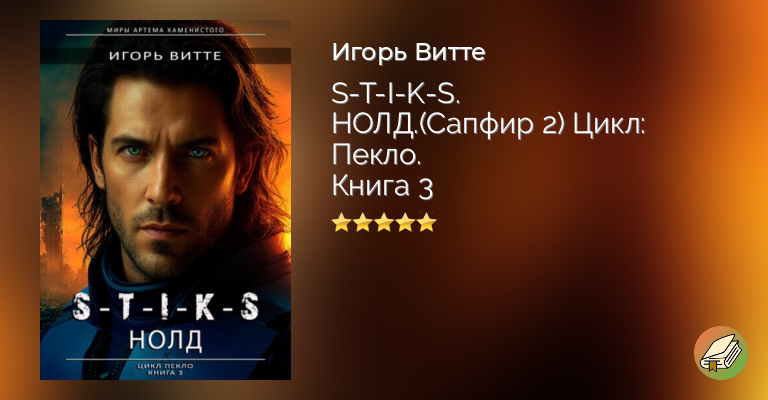This screenshot has height=400, width=768.
Task: Click ИГОРЬ ВИТТЕ on the book cover
Action: (165, 56)
